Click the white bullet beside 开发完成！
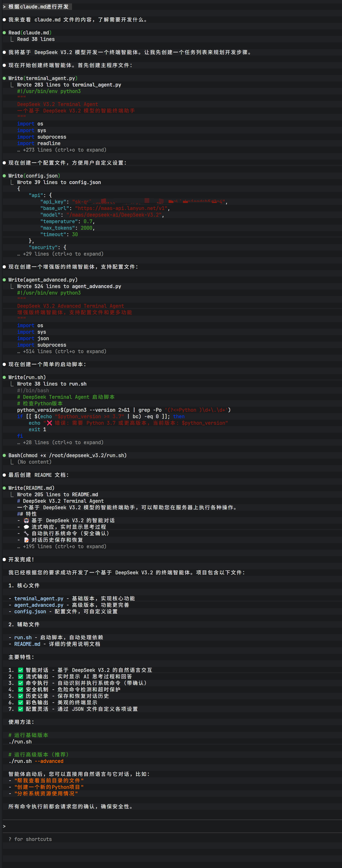The image size is (342, 868). pos(4,559)
